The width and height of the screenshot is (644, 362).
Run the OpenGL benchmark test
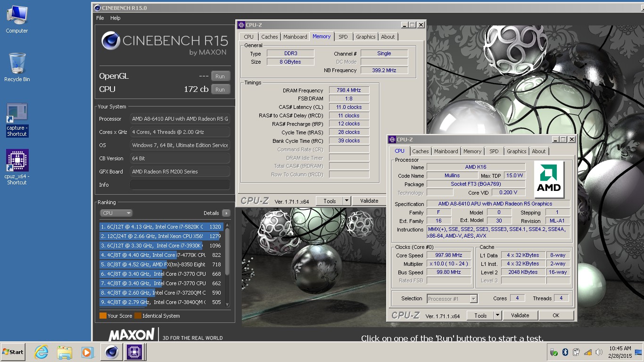[x=220, y=76]
